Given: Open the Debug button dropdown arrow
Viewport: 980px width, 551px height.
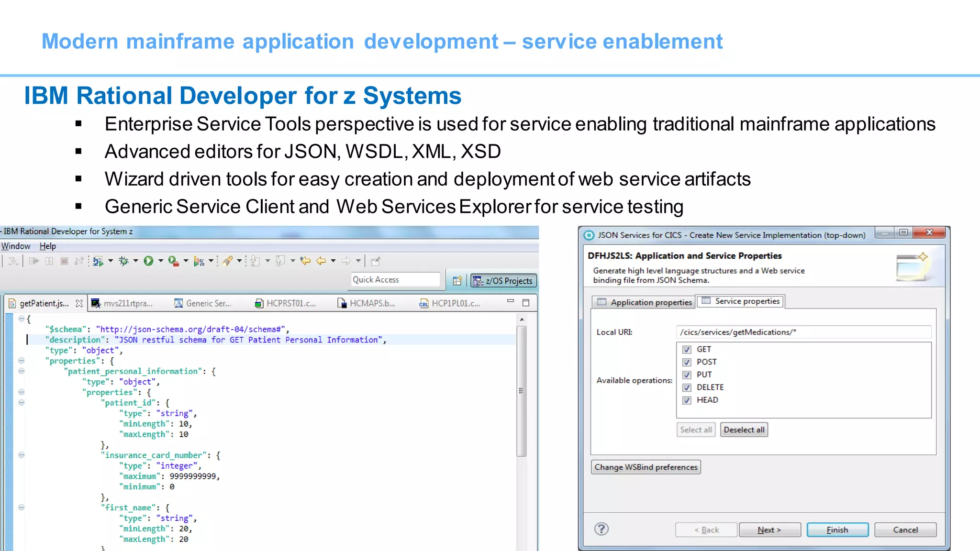Looking at the screenshot, I should pos(136,261).
